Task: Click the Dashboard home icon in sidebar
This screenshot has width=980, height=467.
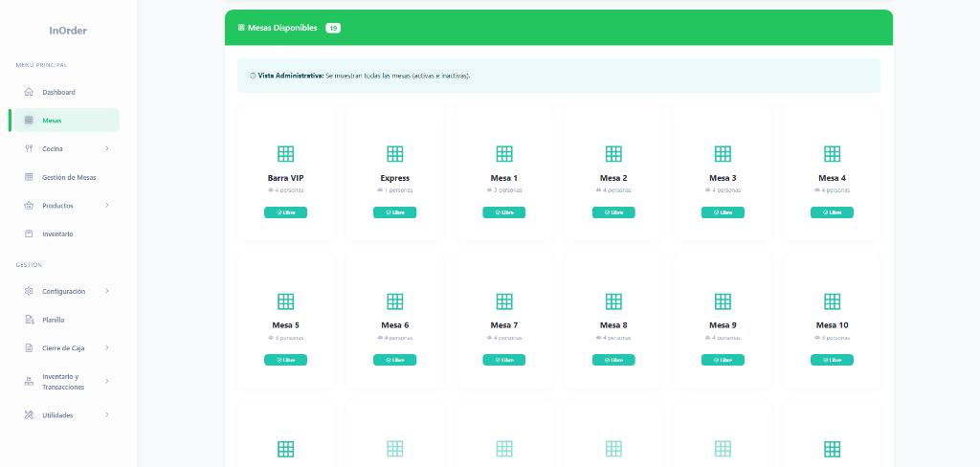Action: [x=29, y=92]
